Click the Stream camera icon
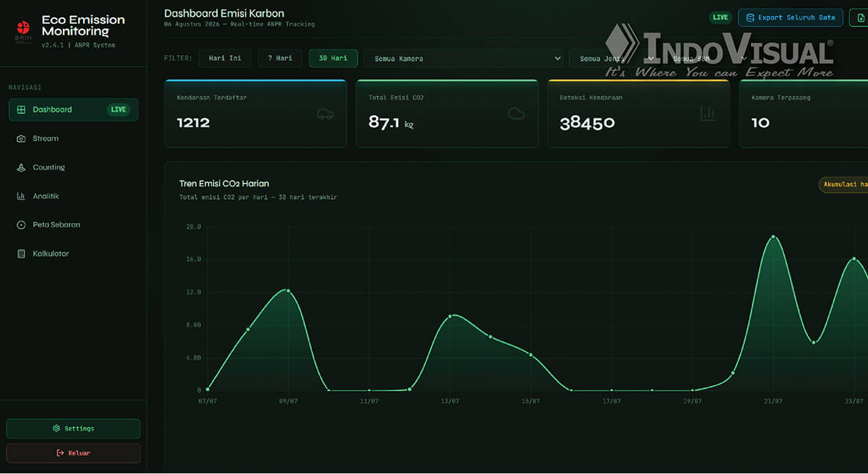The image size is (868, 474). [21, 139]
